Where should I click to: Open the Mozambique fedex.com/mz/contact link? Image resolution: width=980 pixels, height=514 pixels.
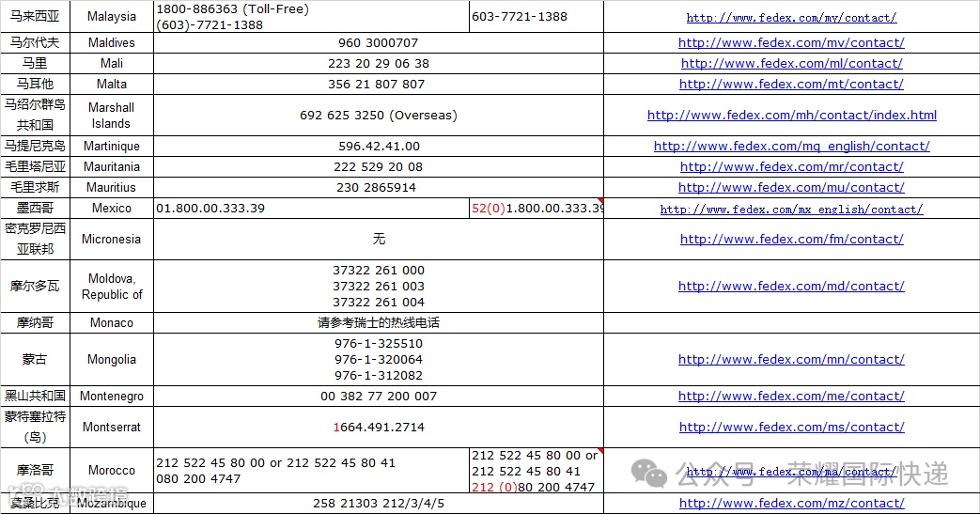791,503
